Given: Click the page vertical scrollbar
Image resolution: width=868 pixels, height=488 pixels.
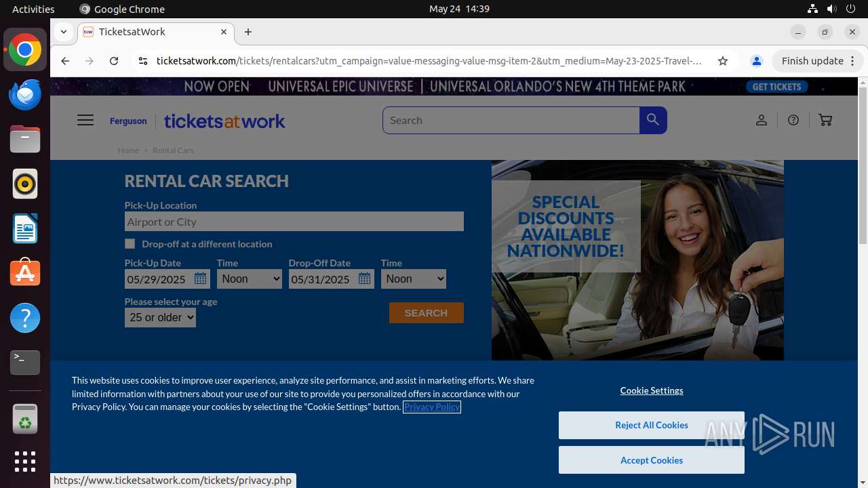Looking at the screenshot, I should 863,166.
